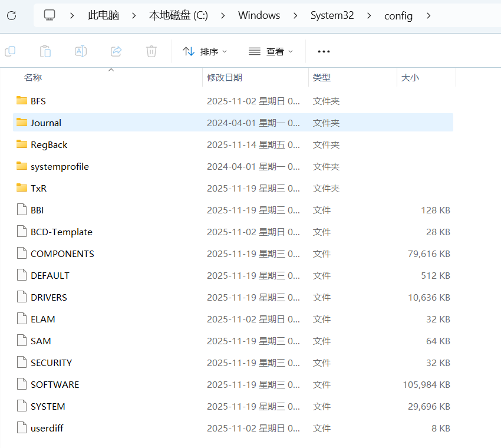Screen dimensions: 501x448
Task: Select the BCD-Template file name
Action: [x=61, y=232]
